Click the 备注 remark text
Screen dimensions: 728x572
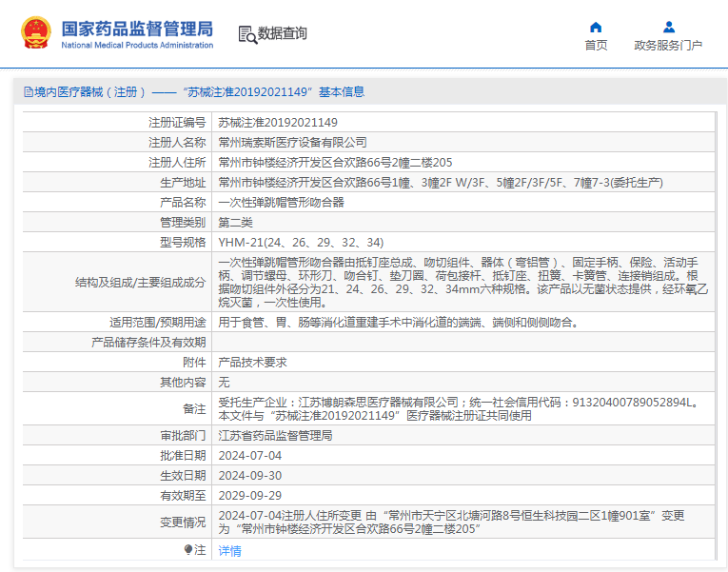459,408
